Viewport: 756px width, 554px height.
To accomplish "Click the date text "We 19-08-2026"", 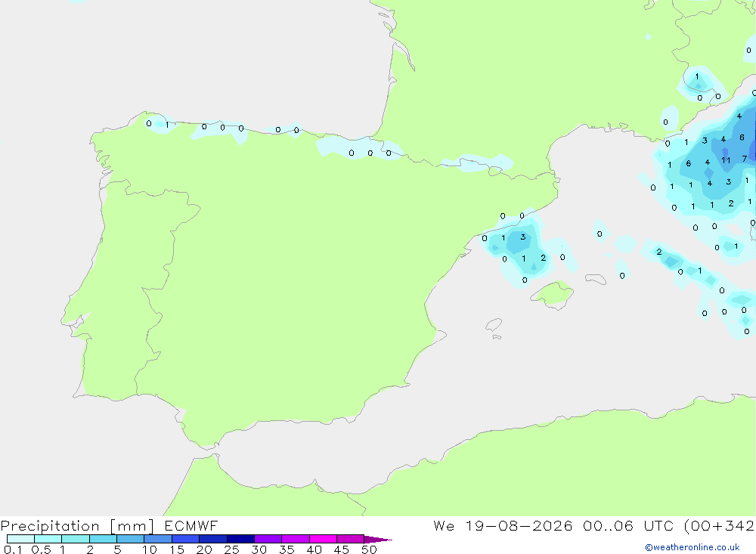I will [x=503, y=525].
